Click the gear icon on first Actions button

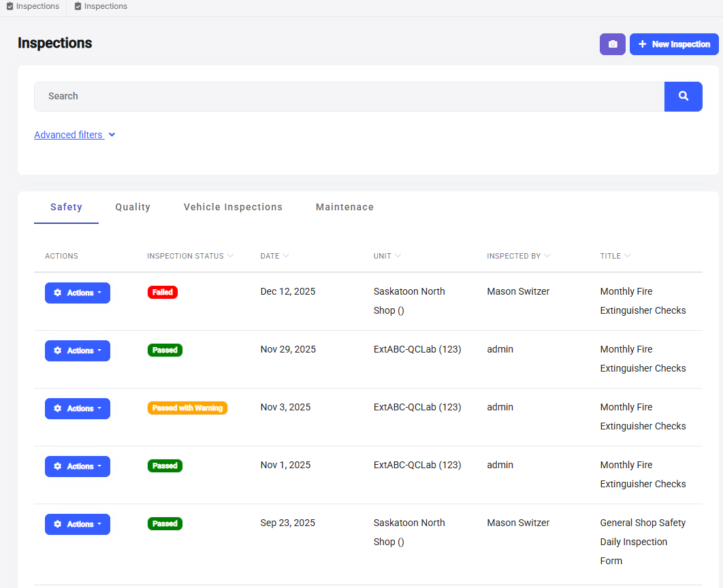(x=58, y=293)
